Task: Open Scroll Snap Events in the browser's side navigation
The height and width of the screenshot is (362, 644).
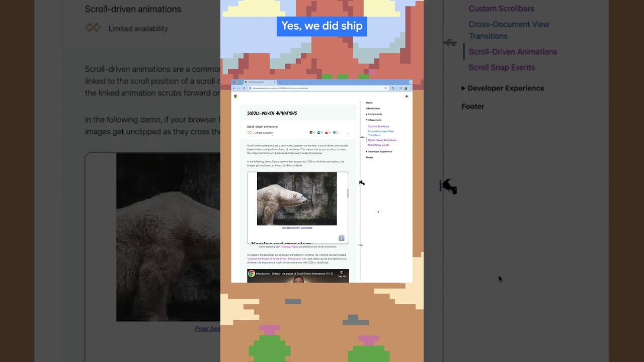Action: click(x=379, y=145)
